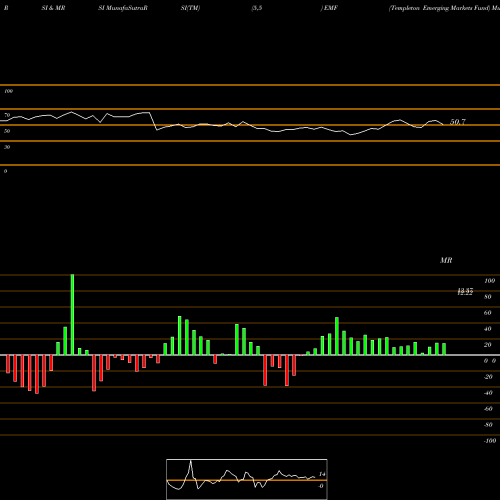This screenshot has width=500, height=500.
Task: Click the '40' label on the MR axis
Action: coord(488,329)
